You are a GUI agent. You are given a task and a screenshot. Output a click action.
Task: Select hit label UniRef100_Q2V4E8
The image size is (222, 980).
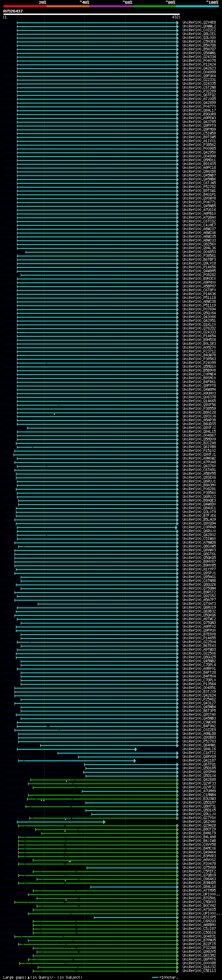pyautogui.click(x=199, y=23)
